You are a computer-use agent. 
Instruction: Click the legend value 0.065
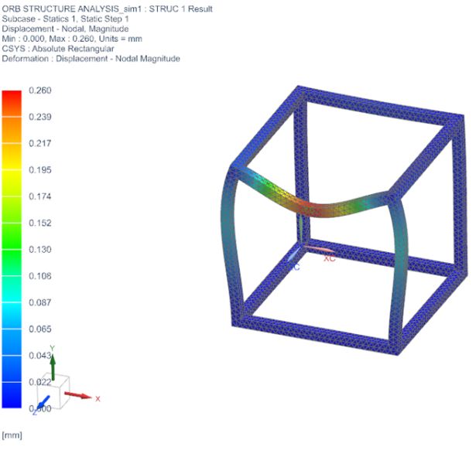(x=40, y=329)
